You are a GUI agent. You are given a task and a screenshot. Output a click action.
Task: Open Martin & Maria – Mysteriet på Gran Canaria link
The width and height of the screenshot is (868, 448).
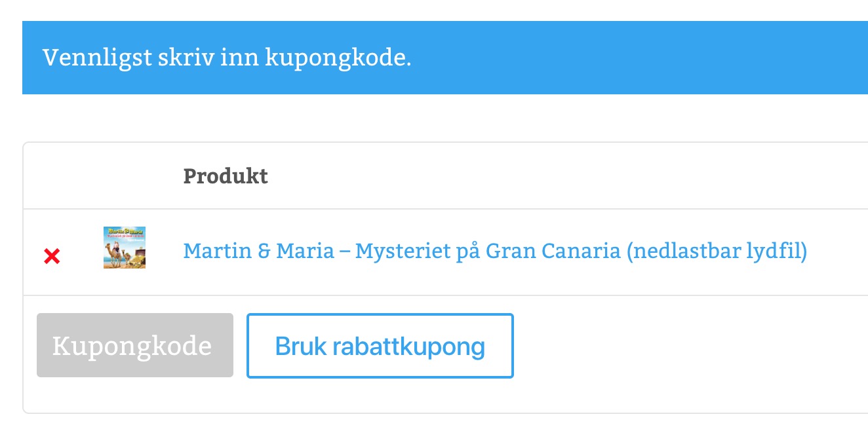click(495, 252)
